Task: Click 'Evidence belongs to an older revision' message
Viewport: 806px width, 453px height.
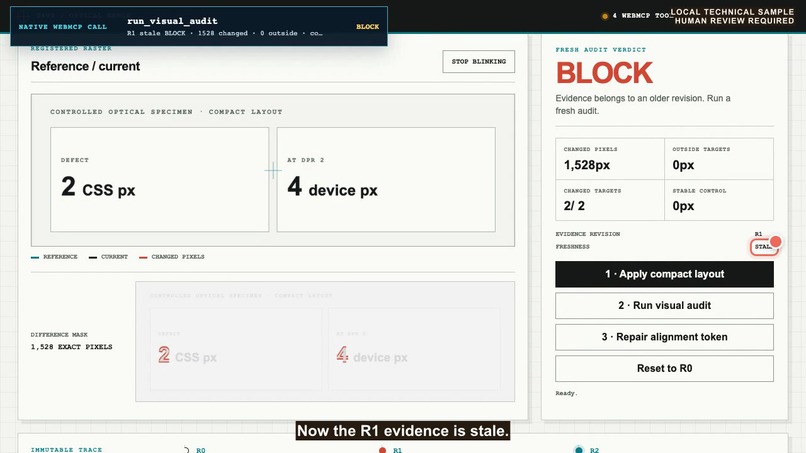Action: 643,104
